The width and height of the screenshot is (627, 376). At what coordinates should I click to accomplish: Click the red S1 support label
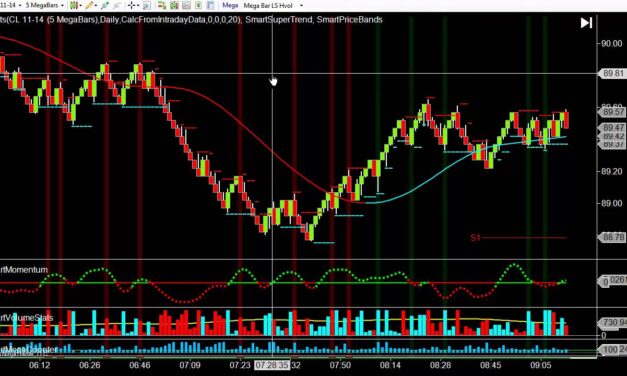coord(475,238)
